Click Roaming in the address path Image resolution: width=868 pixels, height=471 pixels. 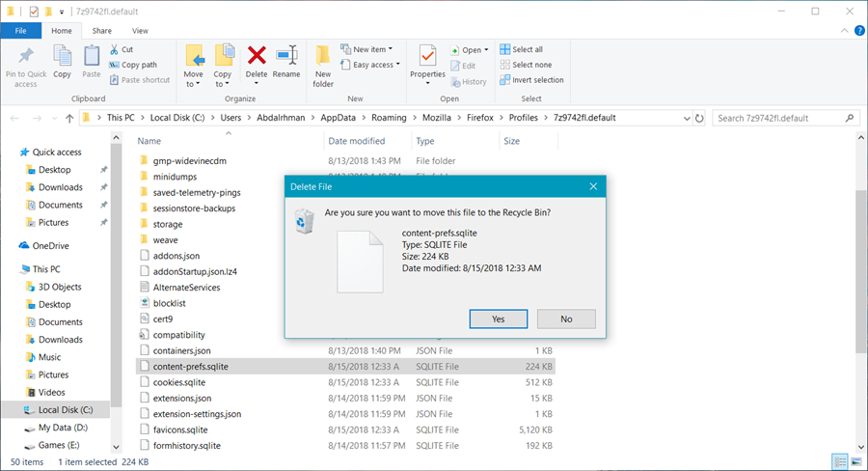point(389,118)
